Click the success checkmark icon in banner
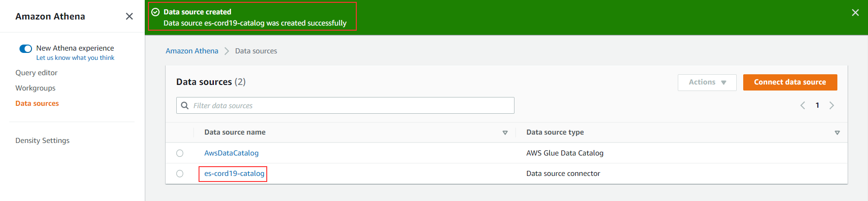Viewport: 868px width, 201px height. (x=156, y=12)
